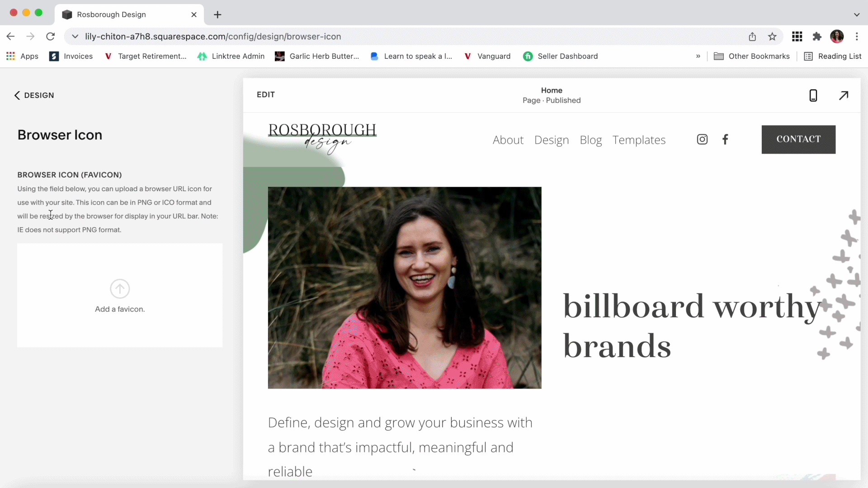Click Home page title in preview header
The height and width of the screenshot is (488, 868).
[552, 90]
